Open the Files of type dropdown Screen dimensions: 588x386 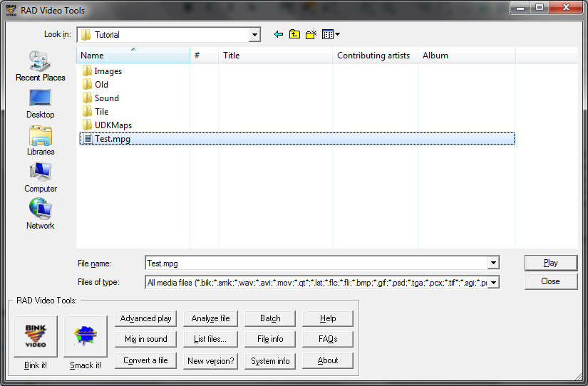point(493,283)
